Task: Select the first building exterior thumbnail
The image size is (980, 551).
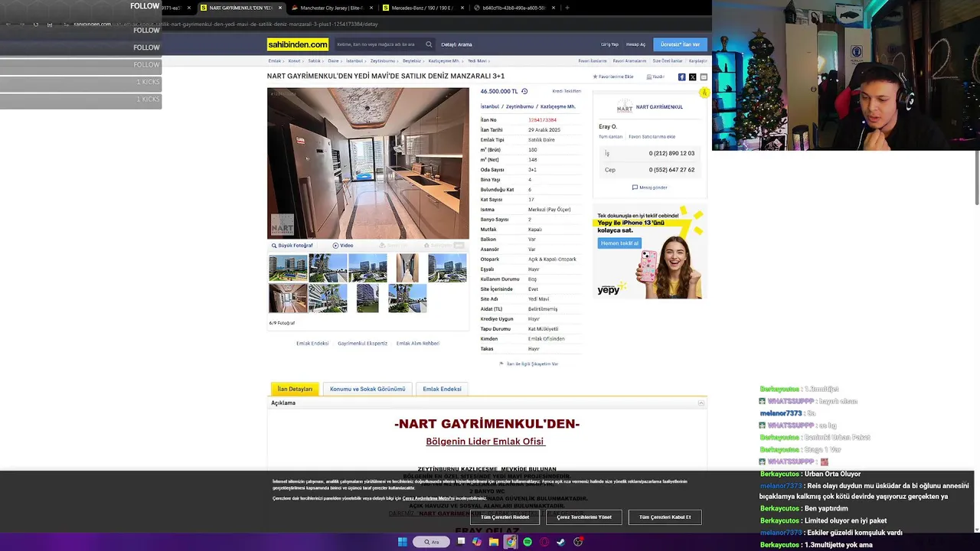Action: (x=288, y=269)
